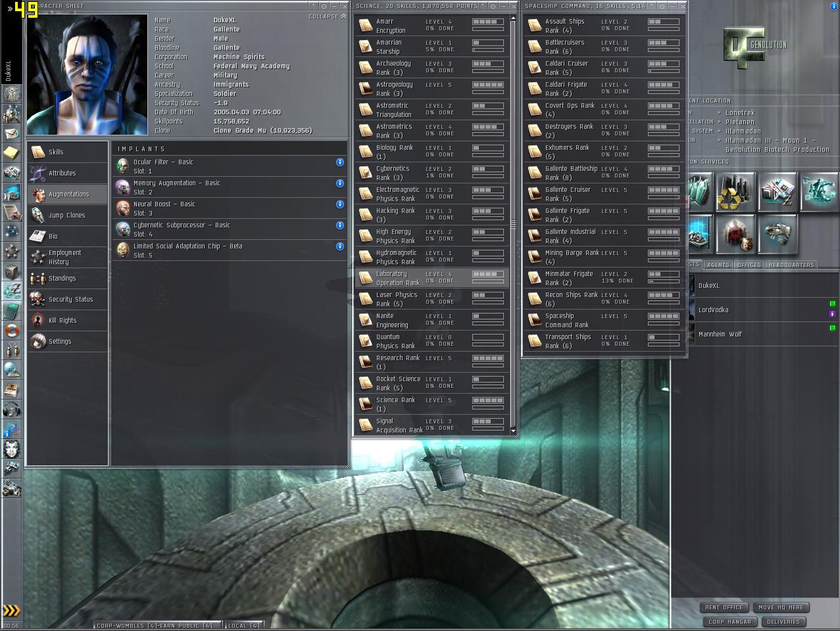This screenshot has width=840, height=631.
Task: Open the Calculator icon in sidebar
Action: click(x=12, y=310)
